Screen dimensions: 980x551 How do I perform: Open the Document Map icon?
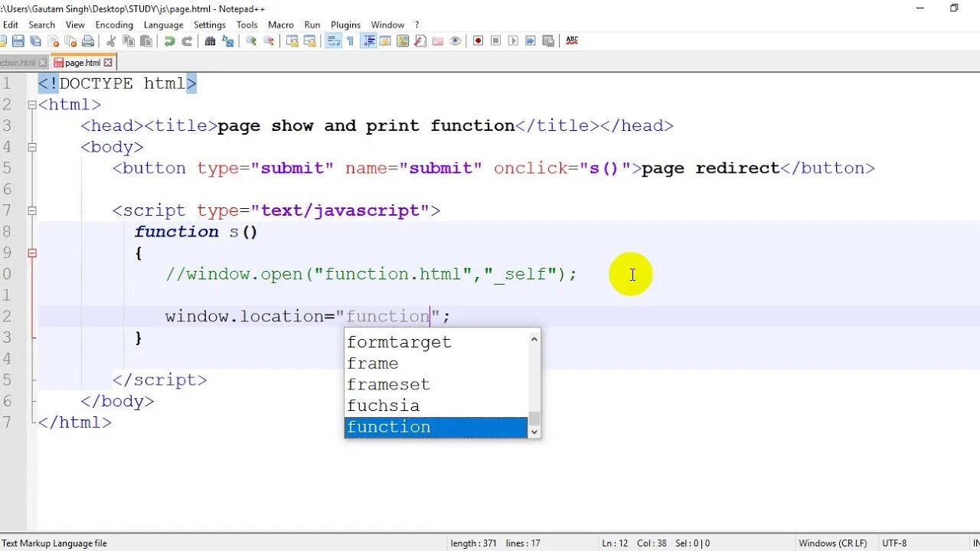pyautogui.click(x=403, y=41)
